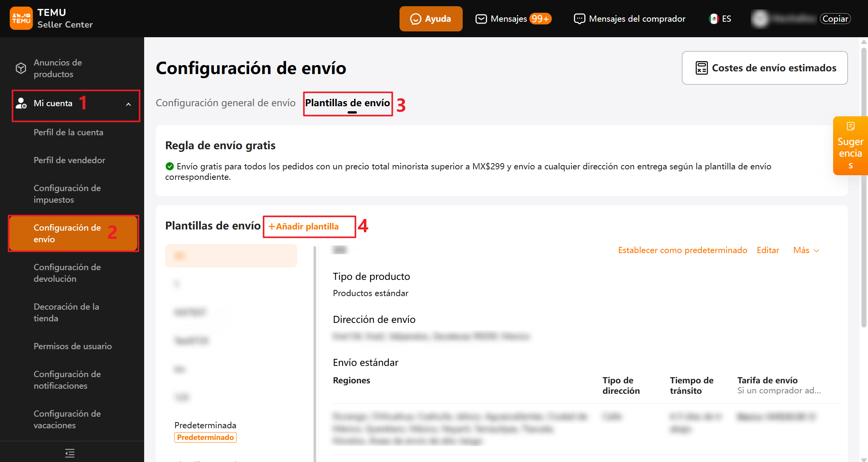Image resolution: width=868 pixels, height=462 pixels.
Task: Collapse the sidebar using the bottom icon
Action: coord(70,453)
